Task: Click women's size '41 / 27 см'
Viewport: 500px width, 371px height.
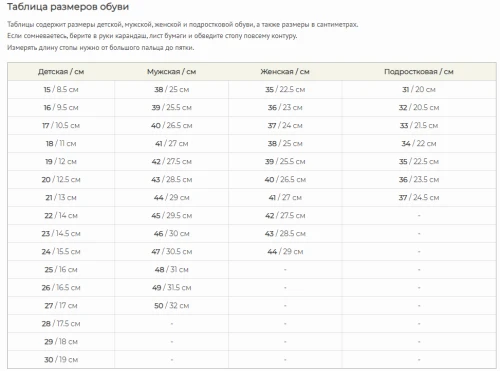Action: tap(285, 198)
